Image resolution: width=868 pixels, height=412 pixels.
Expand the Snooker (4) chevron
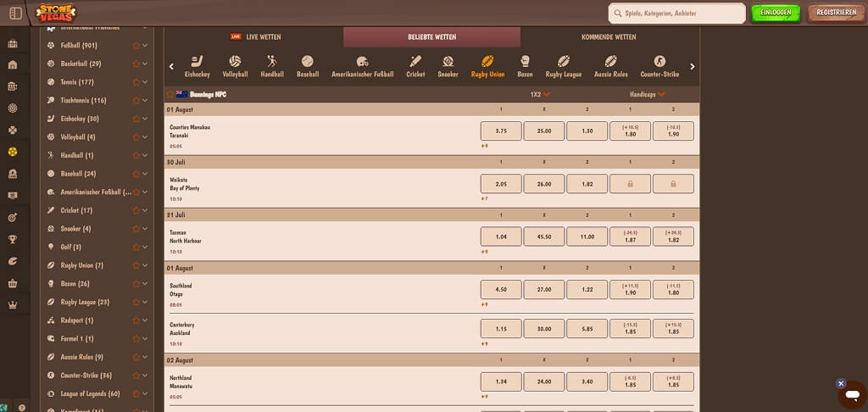(145, 229)
